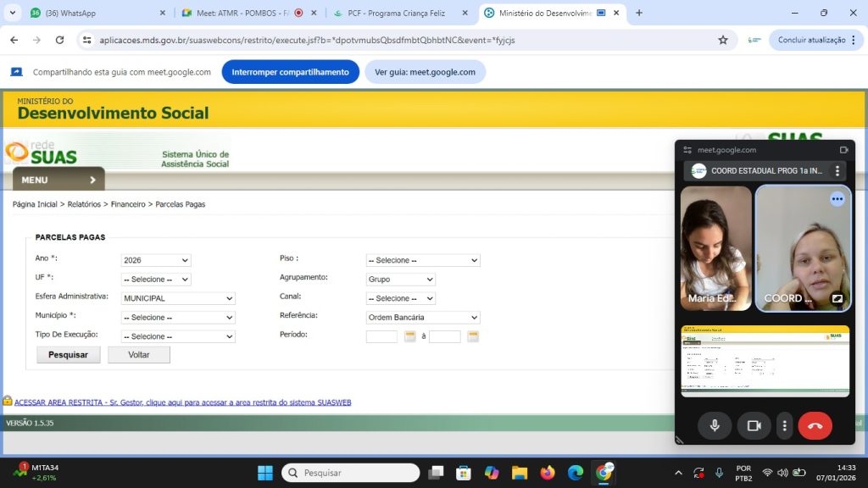
Task: Open calendar picker for the Período end date
Action: tap(473, 336)
